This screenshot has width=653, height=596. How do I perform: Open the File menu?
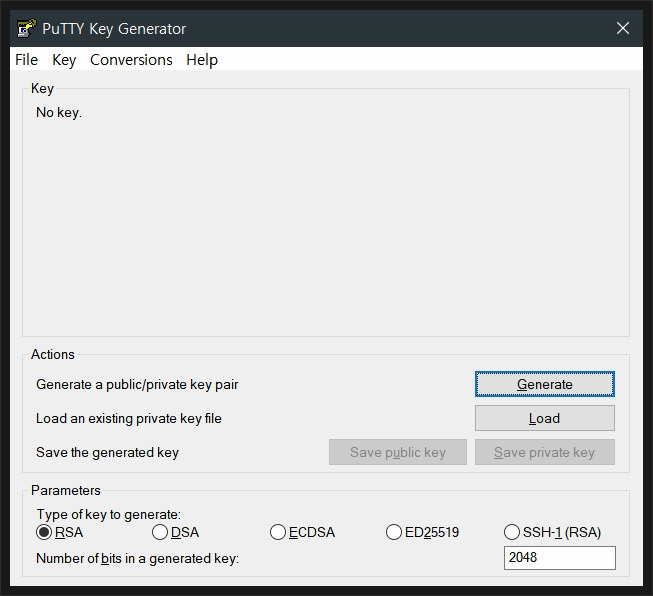pyautogui.click(x=26, y=60)
